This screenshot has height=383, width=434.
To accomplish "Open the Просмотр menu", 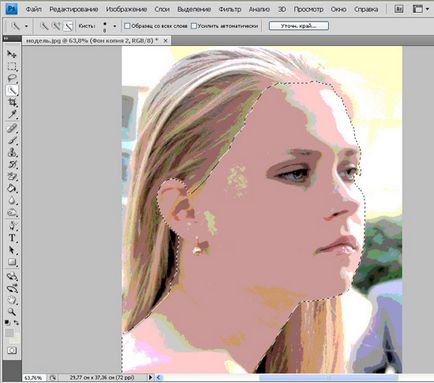I will click(308, 9).
